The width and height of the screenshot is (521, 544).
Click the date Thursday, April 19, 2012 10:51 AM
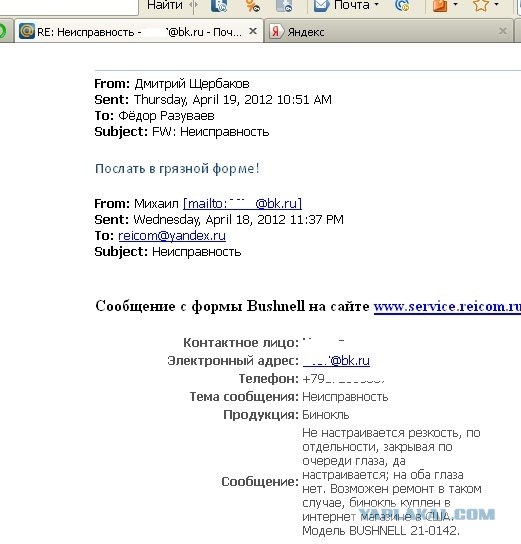(233, 100)
